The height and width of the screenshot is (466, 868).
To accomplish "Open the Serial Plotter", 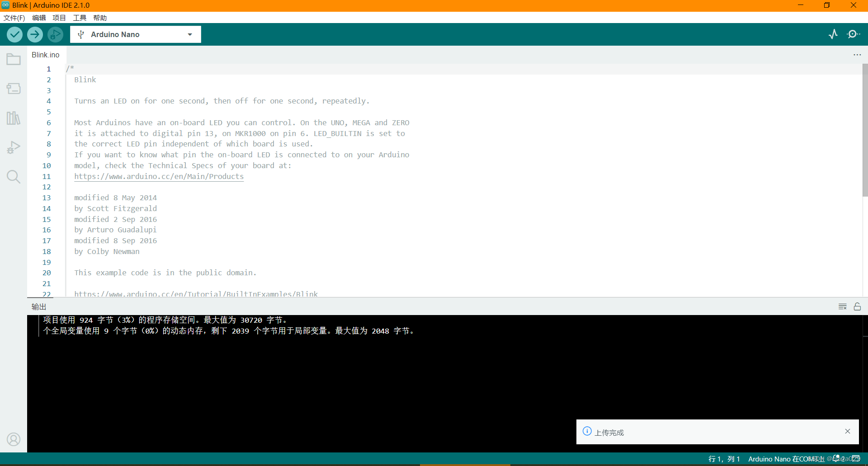I will [x=833, y=34].
